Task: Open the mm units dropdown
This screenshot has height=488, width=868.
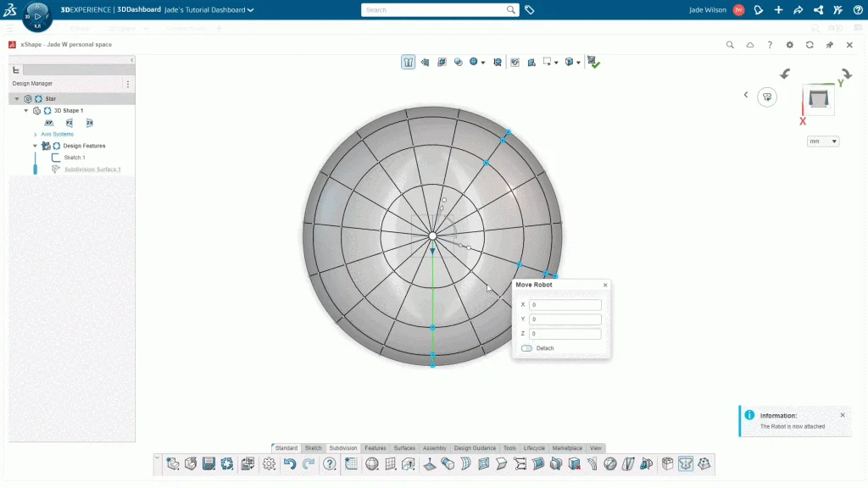Action: coord(822,141)
